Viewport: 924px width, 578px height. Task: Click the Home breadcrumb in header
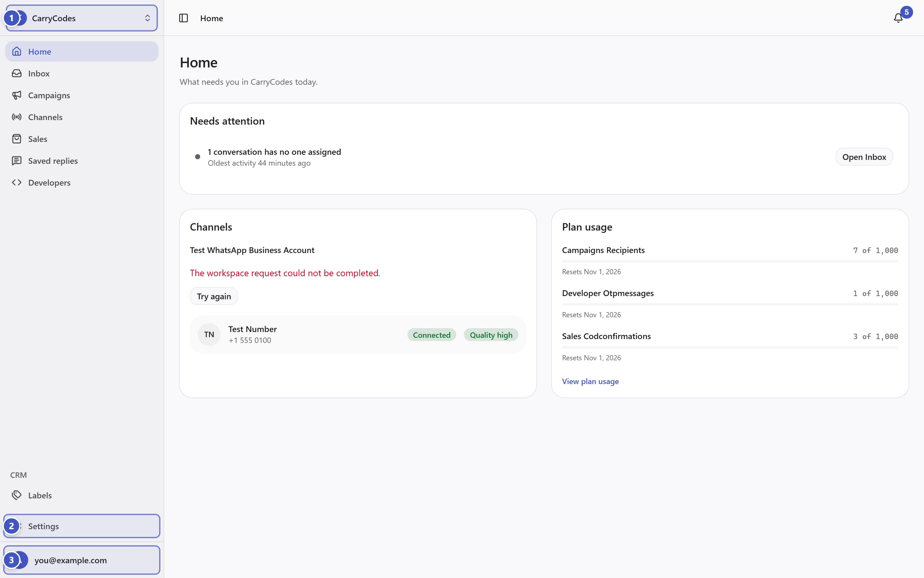coord(211,18)
